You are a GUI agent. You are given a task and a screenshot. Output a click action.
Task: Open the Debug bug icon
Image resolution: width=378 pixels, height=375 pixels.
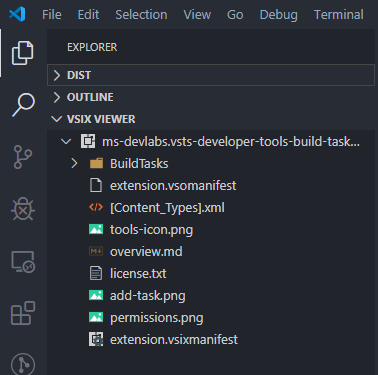[23, 209]
